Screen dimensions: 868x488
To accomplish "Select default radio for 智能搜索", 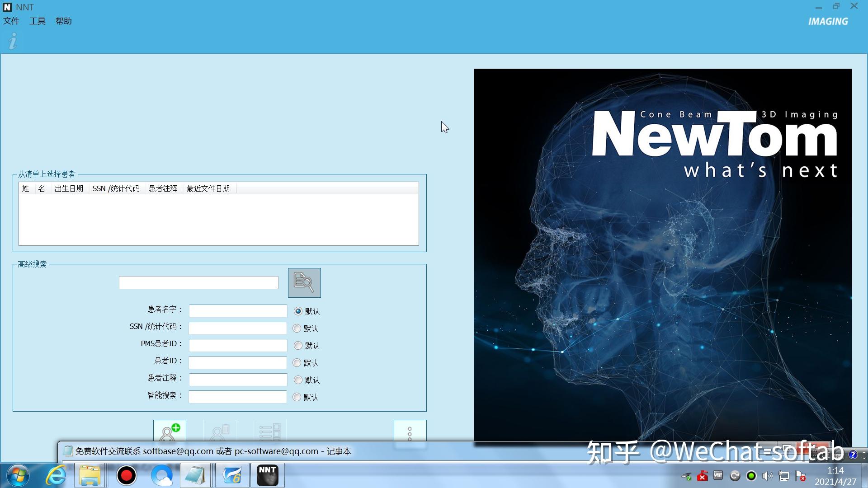I will click(x=297, y=397).
